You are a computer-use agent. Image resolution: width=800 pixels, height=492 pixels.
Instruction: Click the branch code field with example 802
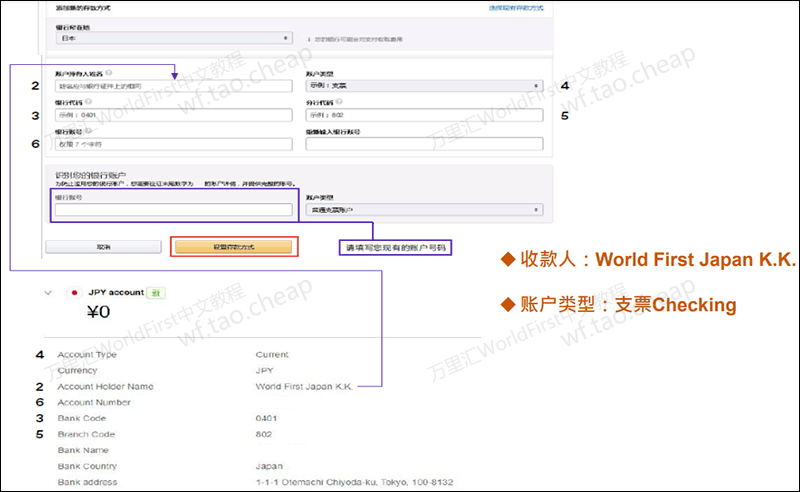pos(424,115)
